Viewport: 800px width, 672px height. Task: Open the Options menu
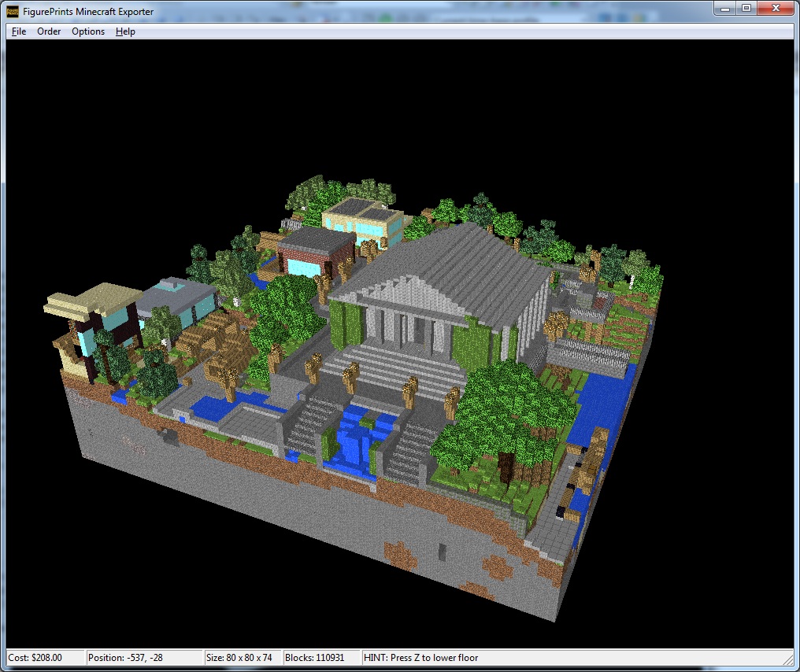pos(88,31)
